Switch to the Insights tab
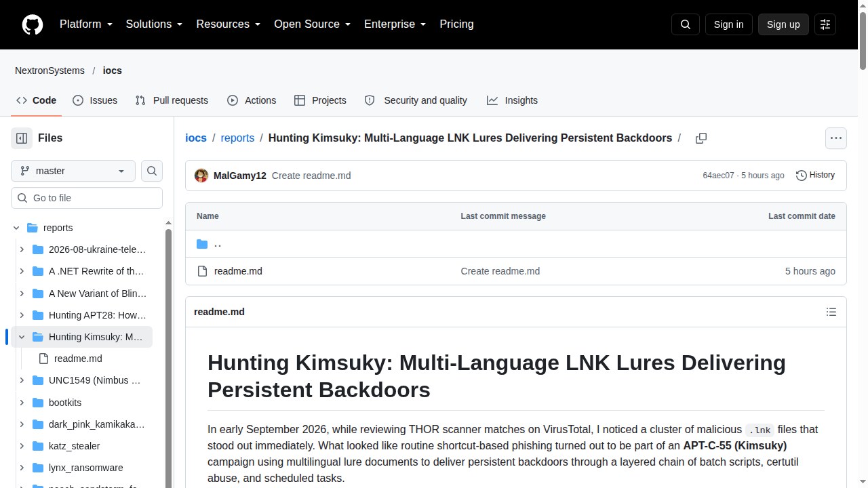This screenshot has width=868, height=488. (512, 100)
